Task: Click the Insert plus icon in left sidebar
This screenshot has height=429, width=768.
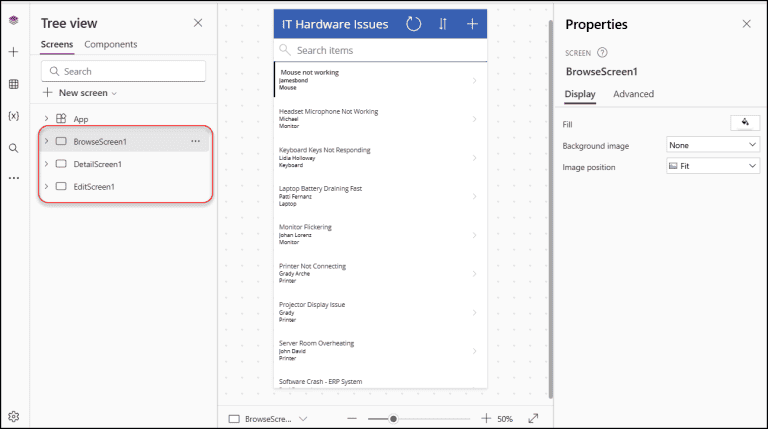Action: click(x=14, y=52)
